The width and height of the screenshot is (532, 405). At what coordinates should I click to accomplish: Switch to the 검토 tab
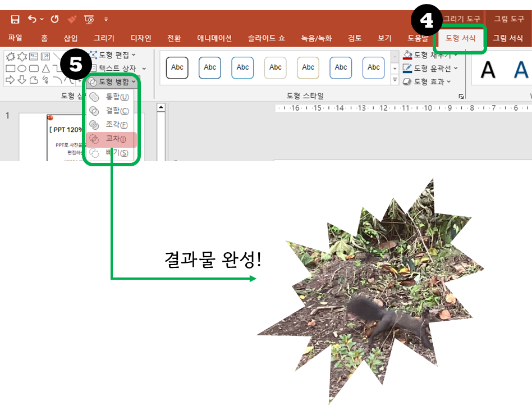355,38
